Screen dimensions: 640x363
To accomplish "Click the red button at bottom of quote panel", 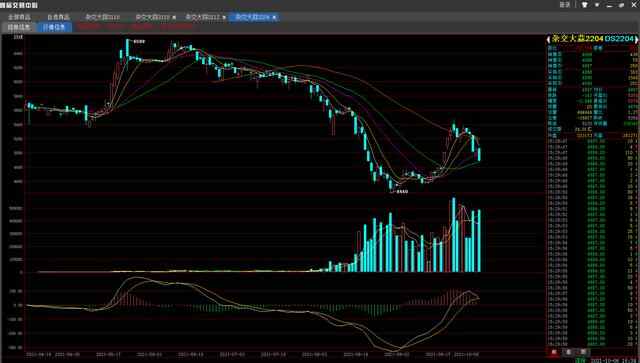I will coord(554,352).
